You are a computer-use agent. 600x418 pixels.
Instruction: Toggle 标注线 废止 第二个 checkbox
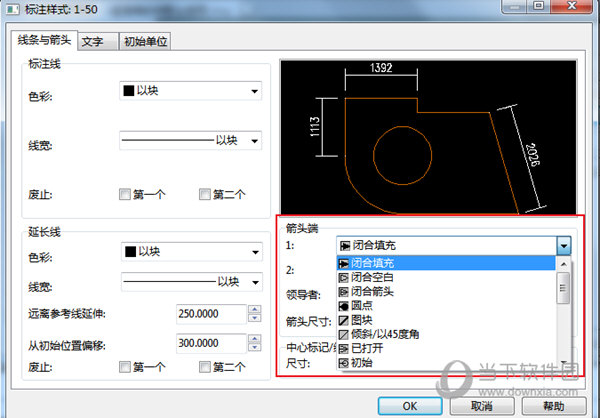tap(205, 194)
